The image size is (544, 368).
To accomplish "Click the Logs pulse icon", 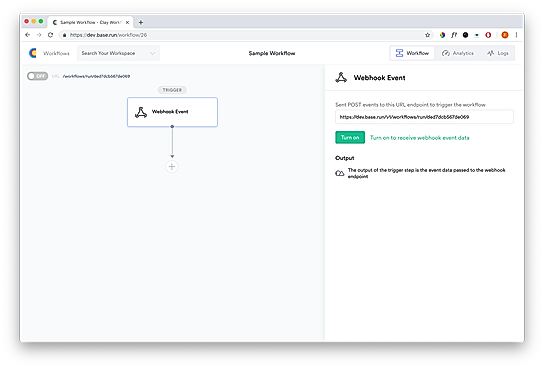I will tap(490, 53).
